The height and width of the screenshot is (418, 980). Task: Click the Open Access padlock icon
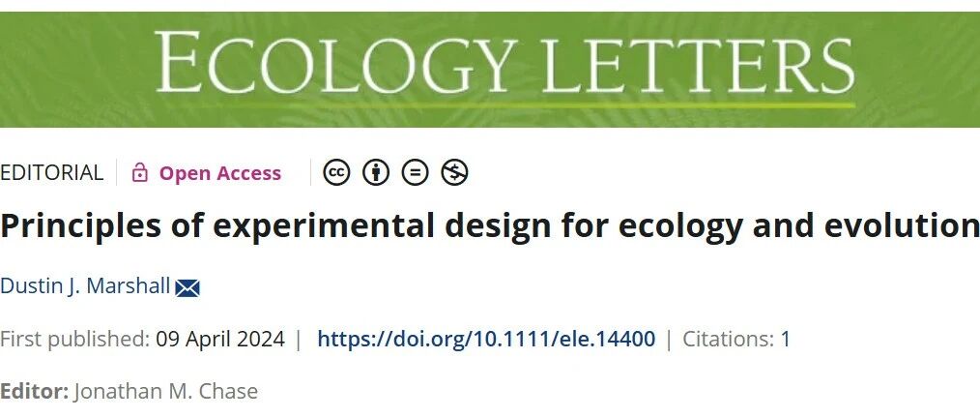tap(140, 172)
